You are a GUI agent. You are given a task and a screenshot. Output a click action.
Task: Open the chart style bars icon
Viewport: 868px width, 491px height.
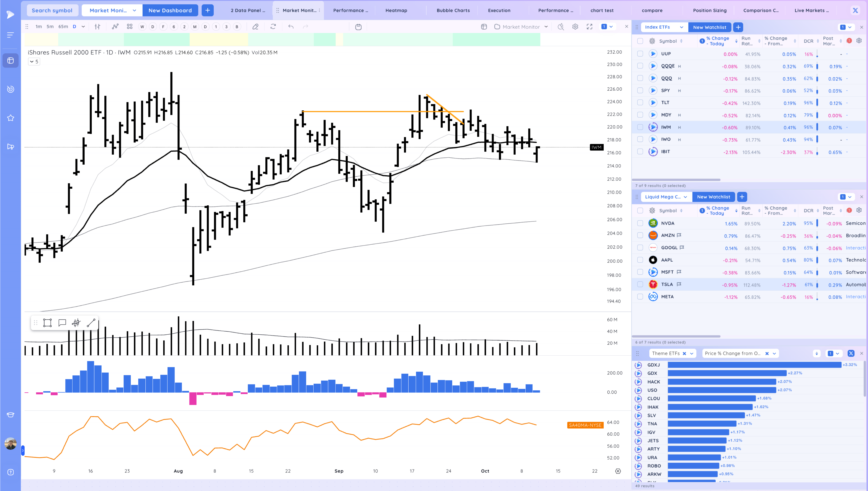point(97,27)
